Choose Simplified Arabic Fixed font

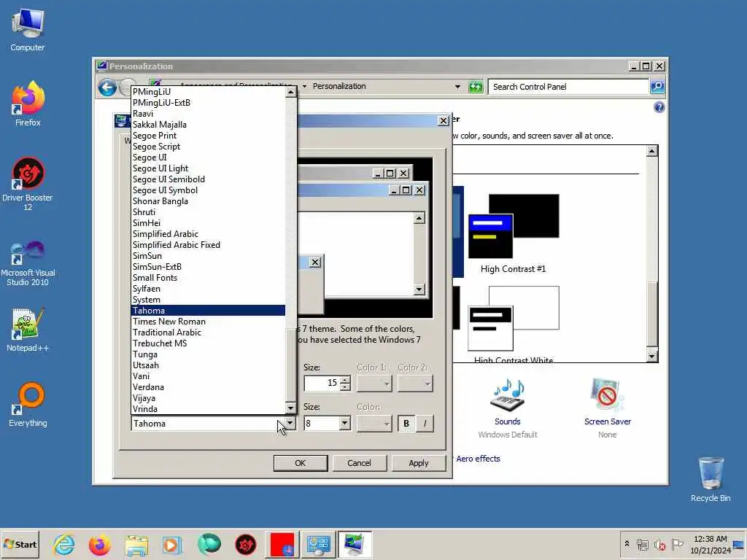(208, 245)
